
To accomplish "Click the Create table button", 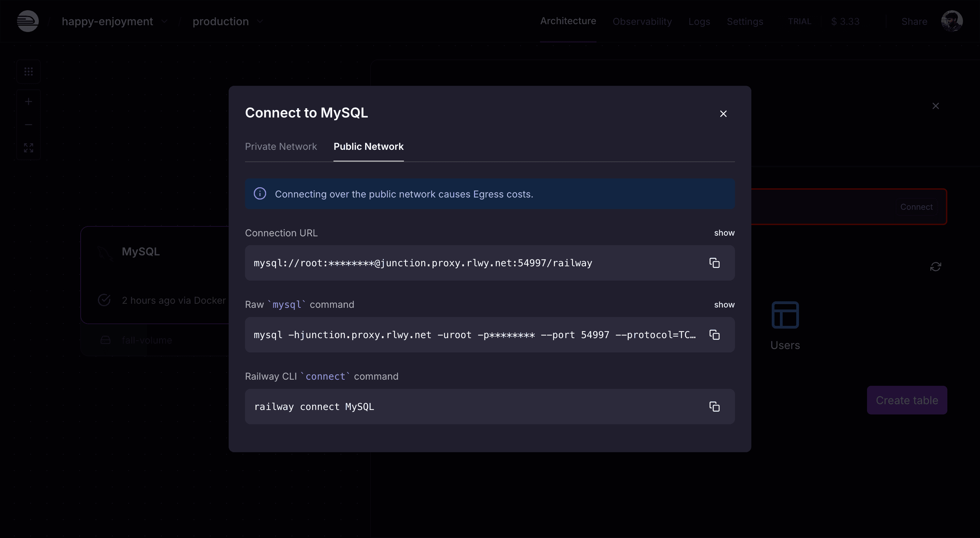I will coord(907,400).
